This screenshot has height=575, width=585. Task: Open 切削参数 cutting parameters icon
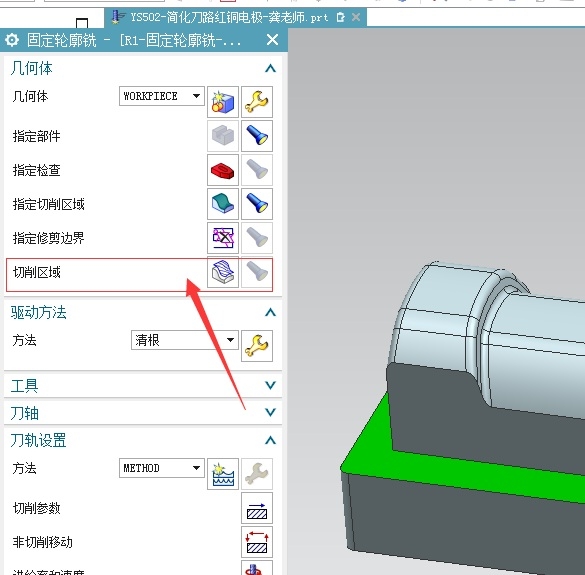point(257,508)
